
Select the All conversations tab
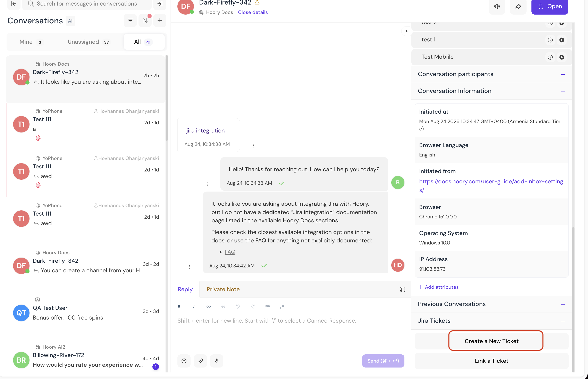point(144,42)
